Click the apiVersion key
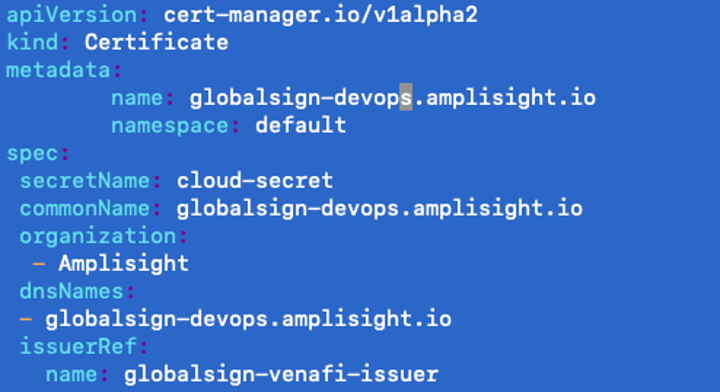The height and width of the screenshot is (392, 720). [72, 15]
